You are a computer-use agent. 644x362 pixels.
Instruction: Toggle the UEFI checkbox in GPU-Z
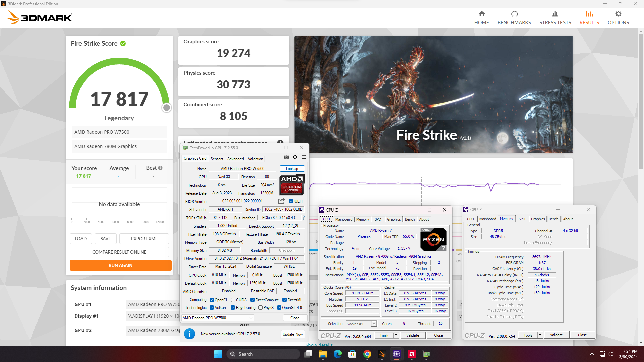coord(291,201)
